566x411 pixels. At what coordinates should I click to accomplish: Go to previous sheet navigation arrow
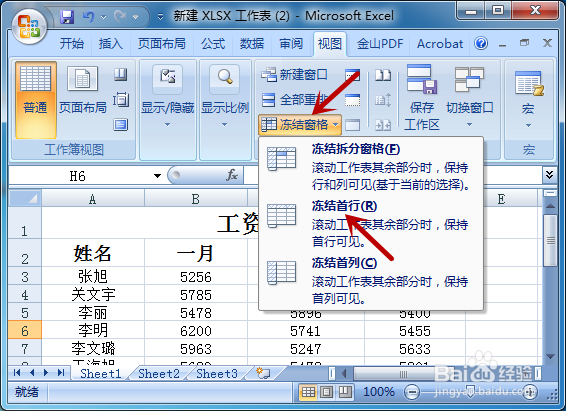click(x=32, y=372)
